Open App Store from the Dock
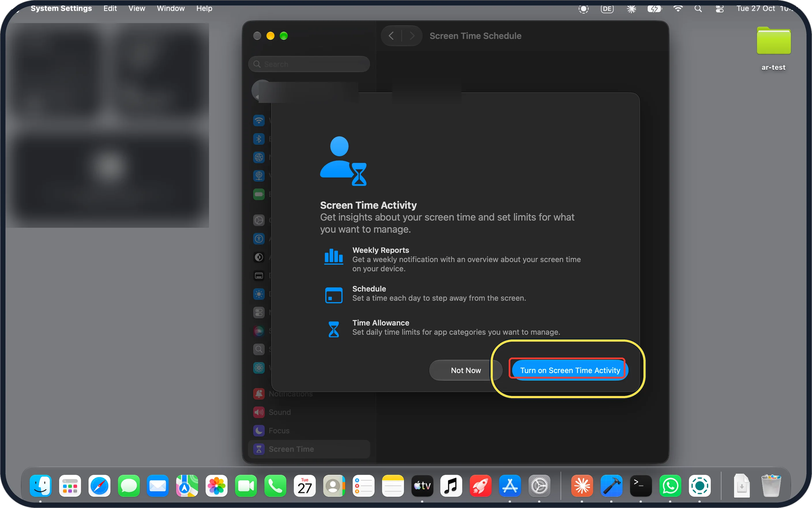Viewport: 812px width, 508px height. [x=510, y=486]
